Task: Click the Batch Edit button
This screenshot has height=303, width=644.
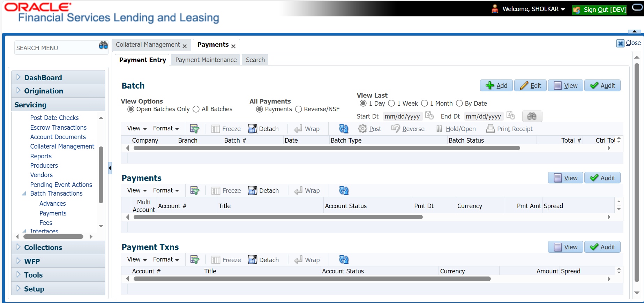Action: [x=530, y=85]
